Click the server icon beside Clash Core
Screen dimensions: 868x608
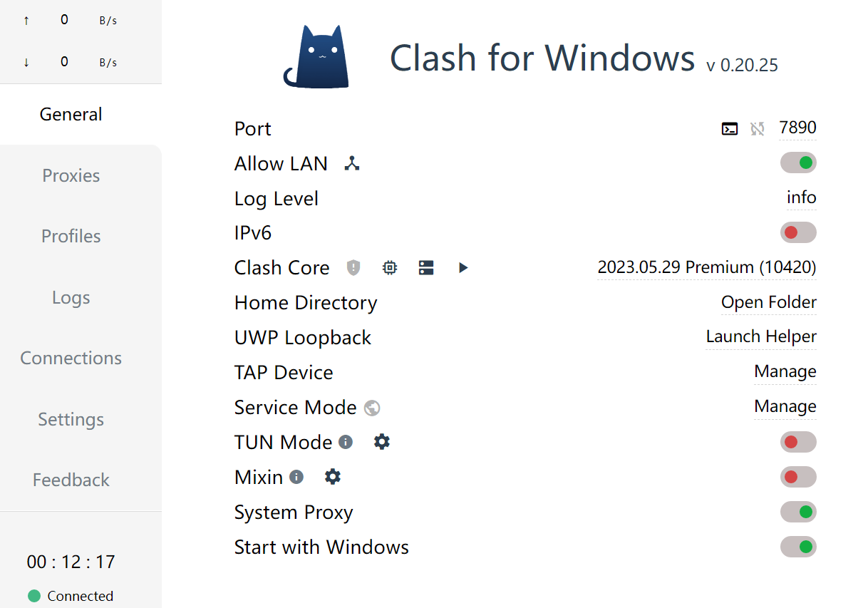426,268
